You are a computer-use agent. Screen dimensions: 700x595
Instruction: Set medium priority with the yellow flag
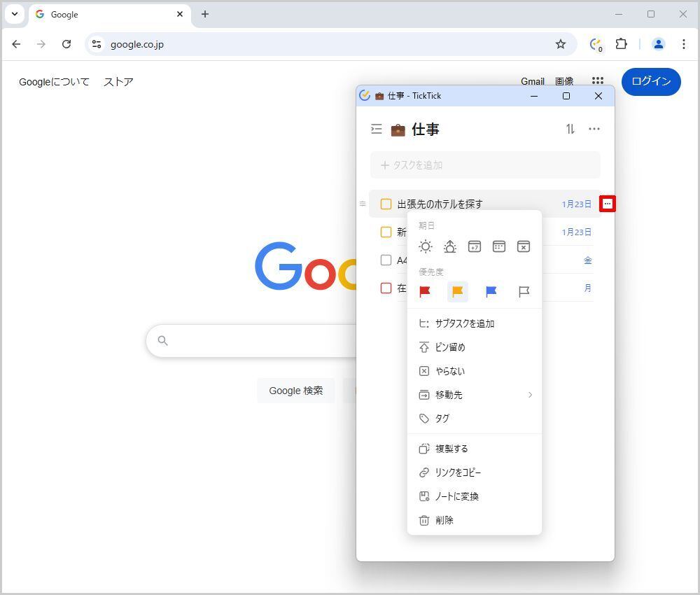[x=458, y=291]
